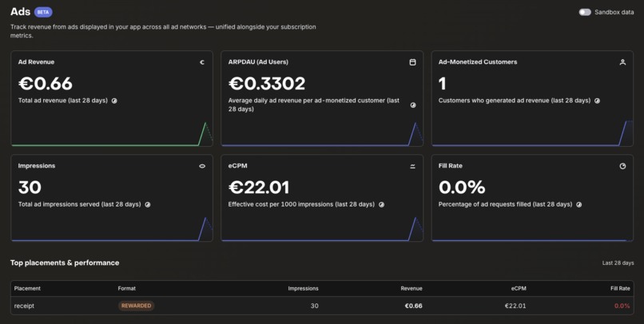Viewport: 644px width, 324px height.
Task: Click the Ad-Monetized Customers card title
Action: click(x=478, y=62)
